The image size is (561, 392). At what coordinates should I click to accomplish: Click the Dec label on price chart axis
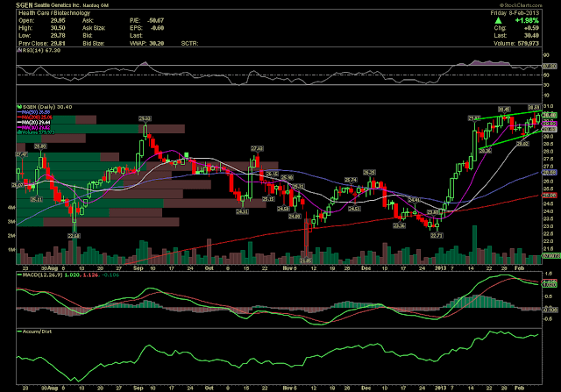point(366,267)
